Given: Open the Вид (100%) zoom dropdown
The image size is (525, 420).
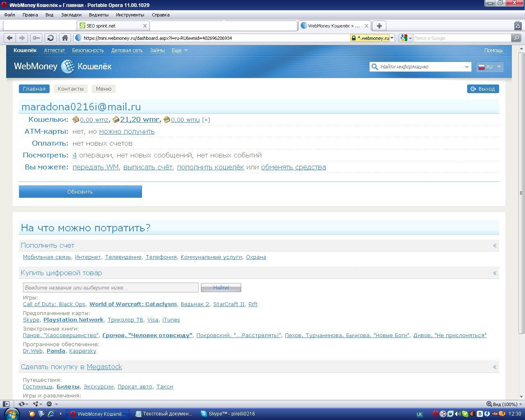Looking at the screenshot, I should (x=504, y=404).
